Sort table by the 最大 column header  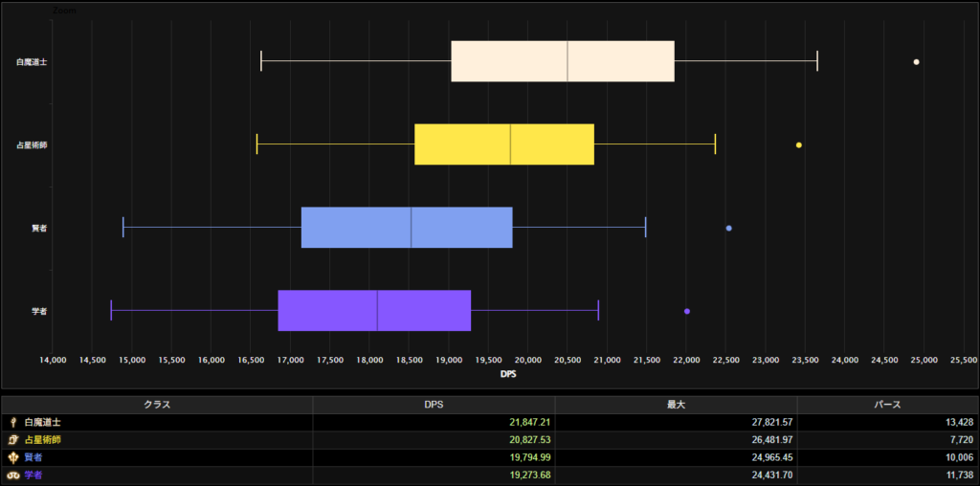tap(676, 405)
